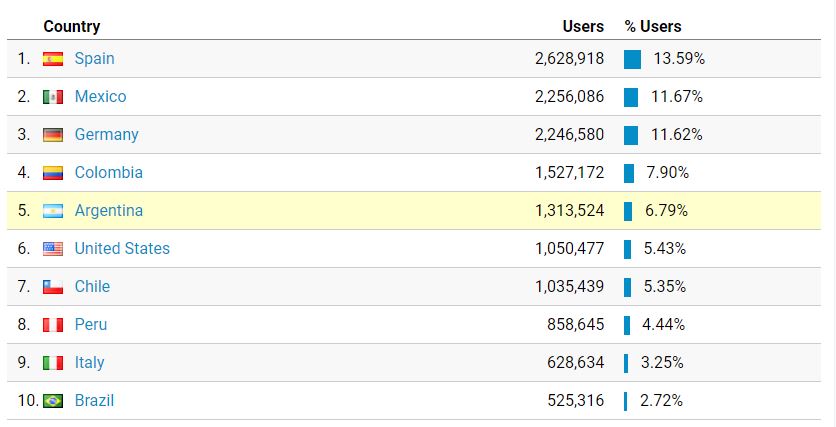Click the Mexico flag icon
The height and width of the screenshot is (427, 836).
pyautogui.click(x=53, y=96)
